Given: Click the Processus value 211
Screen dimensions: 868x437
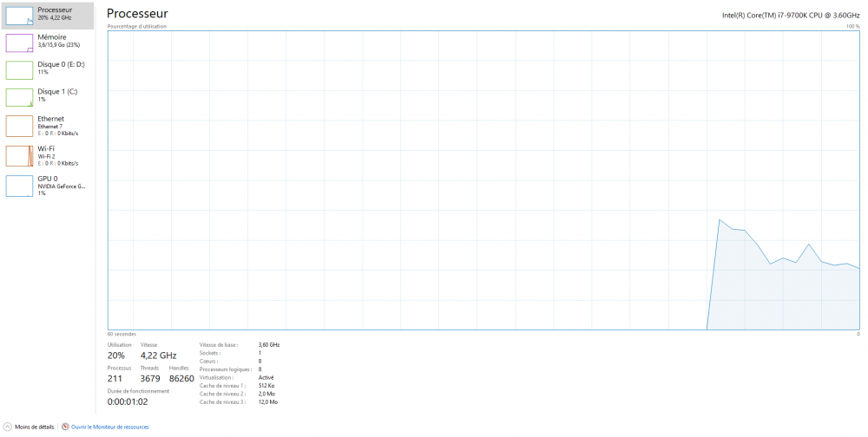Looking at the screenshot, I should pos(115,379).
